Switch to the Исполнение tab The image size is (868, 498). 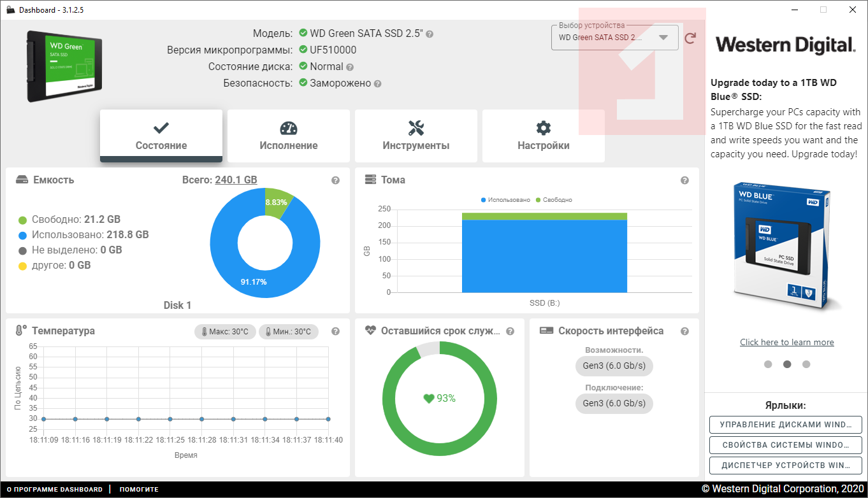click(x=289, y=136)
